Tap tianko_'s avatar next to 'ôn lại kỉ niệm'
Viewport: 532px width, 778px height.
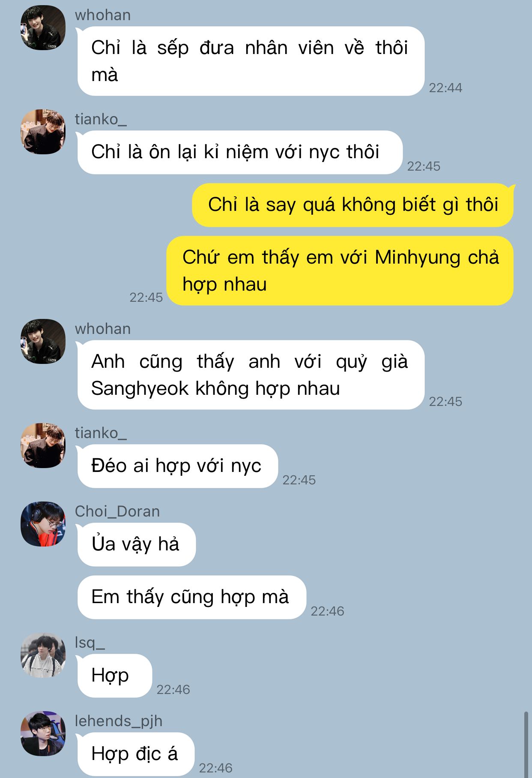[x=43, y=132]
